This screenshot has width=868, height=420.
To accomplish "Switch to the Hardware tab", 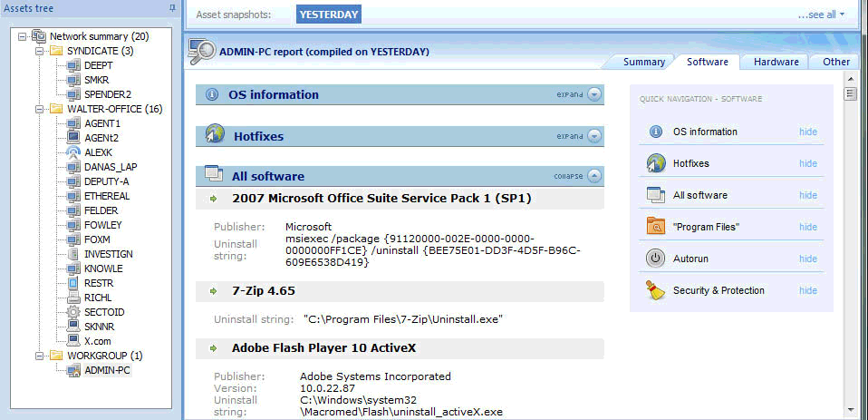I will [776, 62].
